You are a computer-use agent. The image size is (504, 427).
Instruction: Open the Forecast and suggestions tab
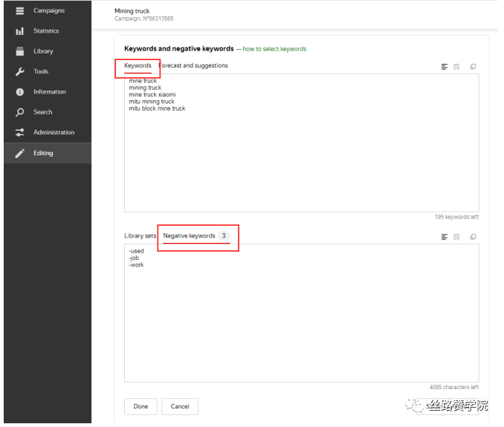(x=195, y=66)
